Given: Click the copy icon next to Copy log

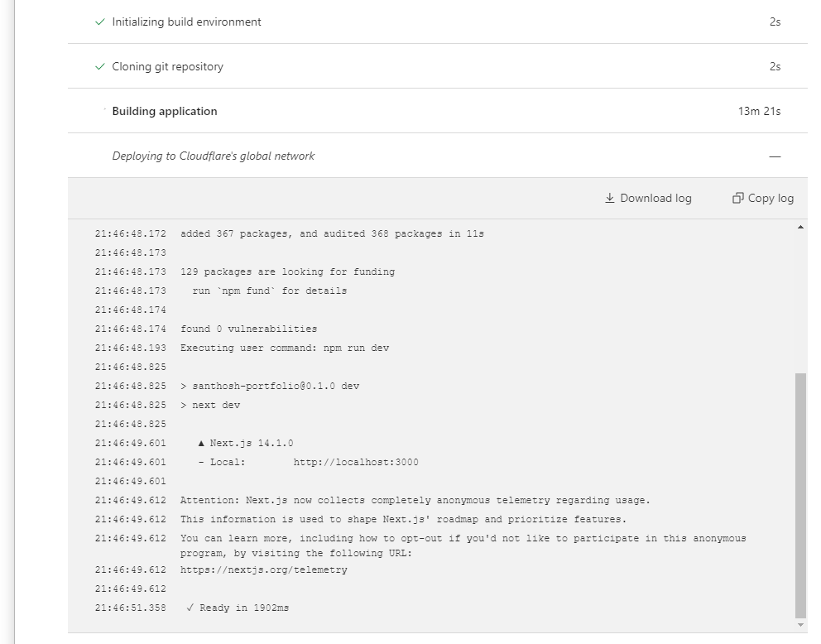Looking at the screenshot, I should pyautogui.click(x=737, y=199).
